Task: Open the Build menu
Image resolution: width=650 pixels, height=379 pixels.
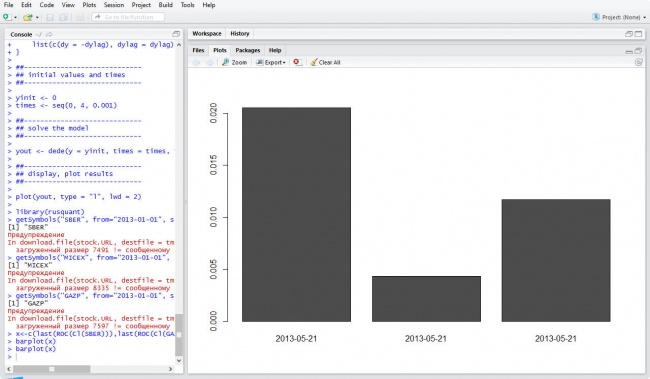Action: [x=165, y=5]
